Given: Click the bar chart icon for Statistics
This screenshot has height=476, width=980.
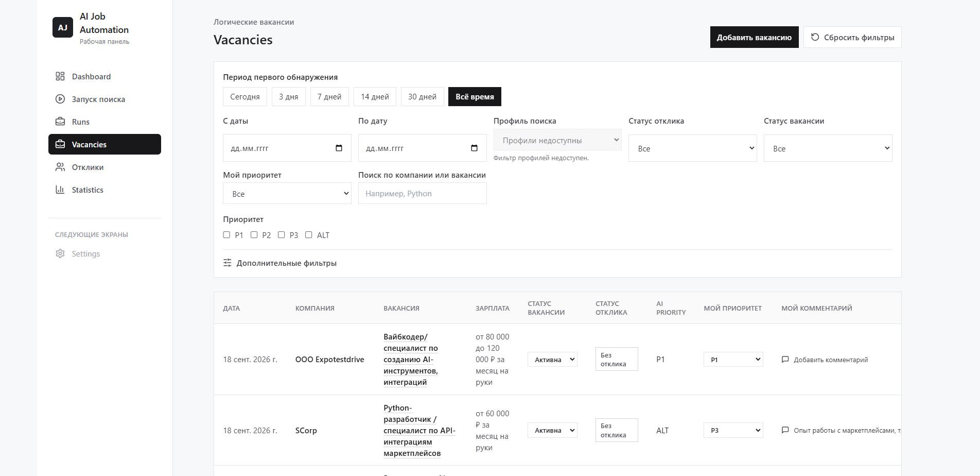Looking at the screenshot, I should pyautogui.click(x=60, y=190).
